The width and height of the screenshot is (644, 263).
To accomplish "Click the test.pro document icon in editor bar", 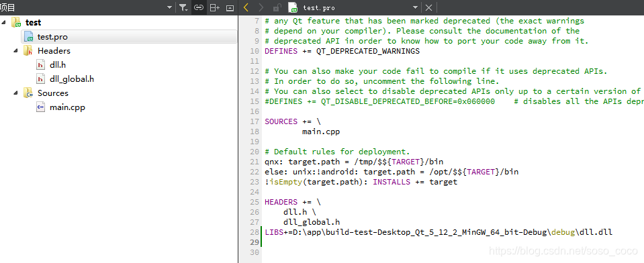I will tap(292, 7).
